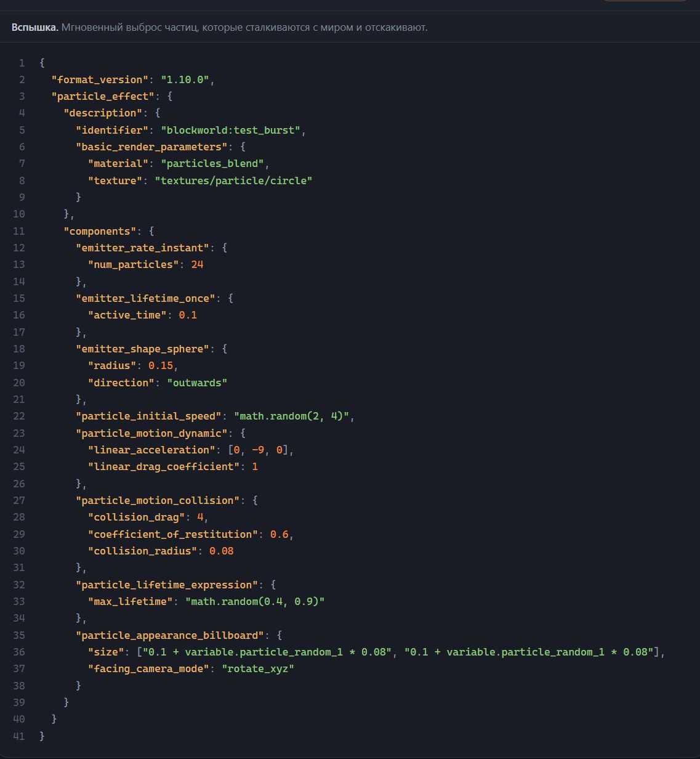Select the num_particles value 24
The height and width of the screenshot is (759, 700).
pos(197,264)
